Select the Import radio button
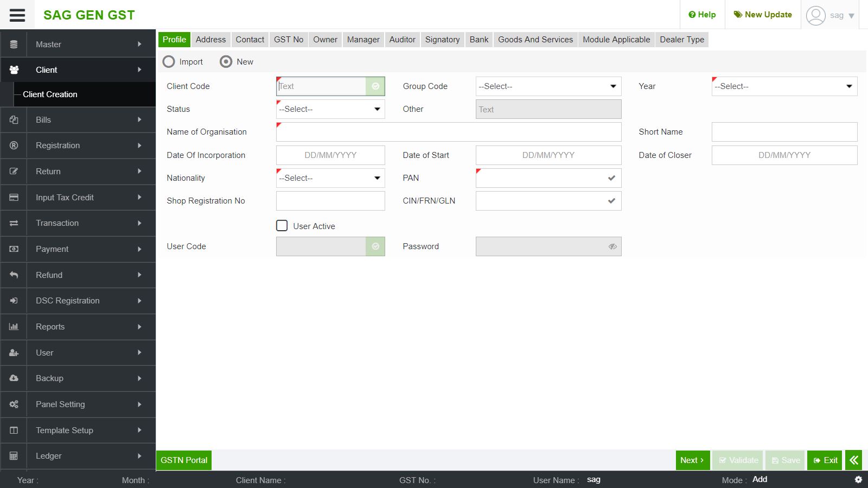Viewport: 868px width, 488px height. 169,62
